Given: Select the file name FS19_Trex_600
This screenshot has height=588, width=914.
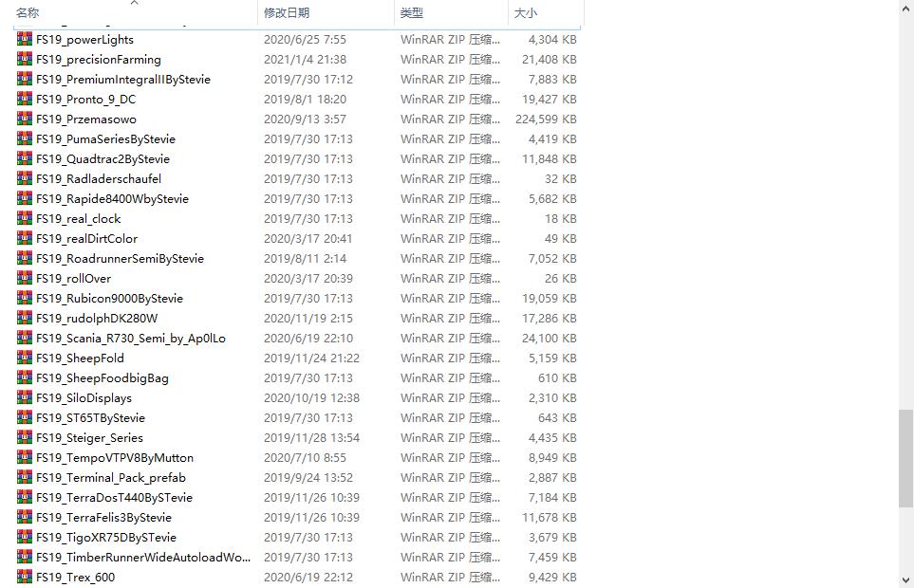Looking at the screenshot, I should point(75,577).
